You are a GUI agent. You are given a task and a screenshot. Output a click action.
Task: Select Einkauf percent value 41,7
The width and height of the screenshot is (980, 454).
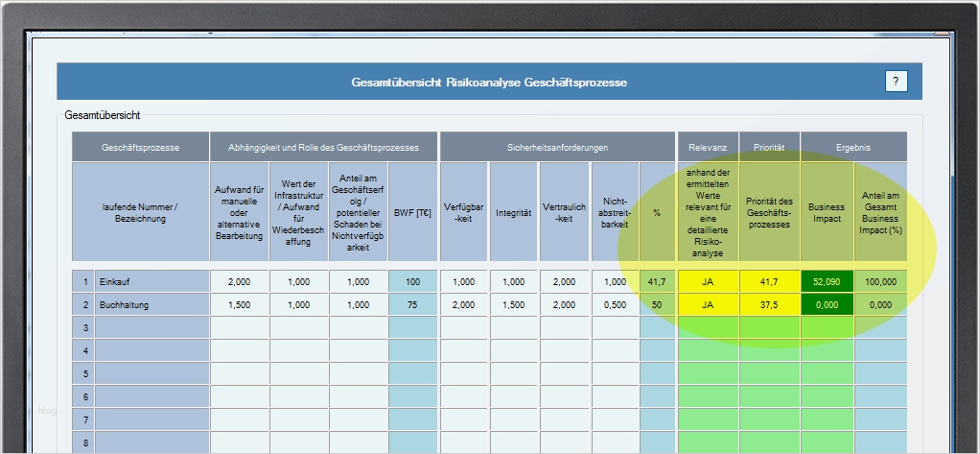click(x=657, y=281)
